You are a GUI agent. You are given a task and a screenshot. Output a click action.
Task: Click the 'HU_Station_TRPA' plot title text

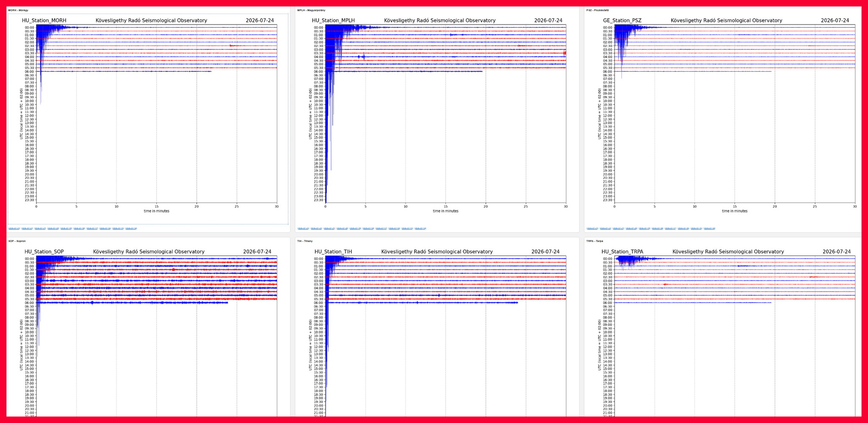(x=622, y=252)
